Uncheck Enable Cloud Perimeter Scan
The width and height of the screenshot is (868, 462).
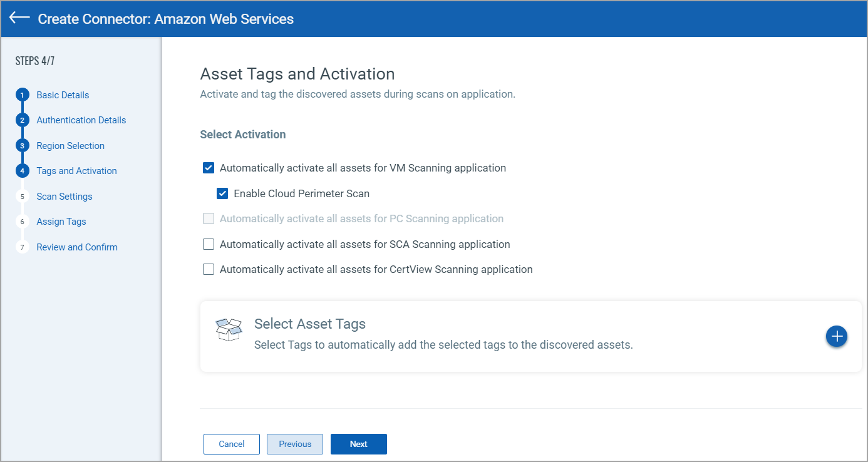point(222,193)
